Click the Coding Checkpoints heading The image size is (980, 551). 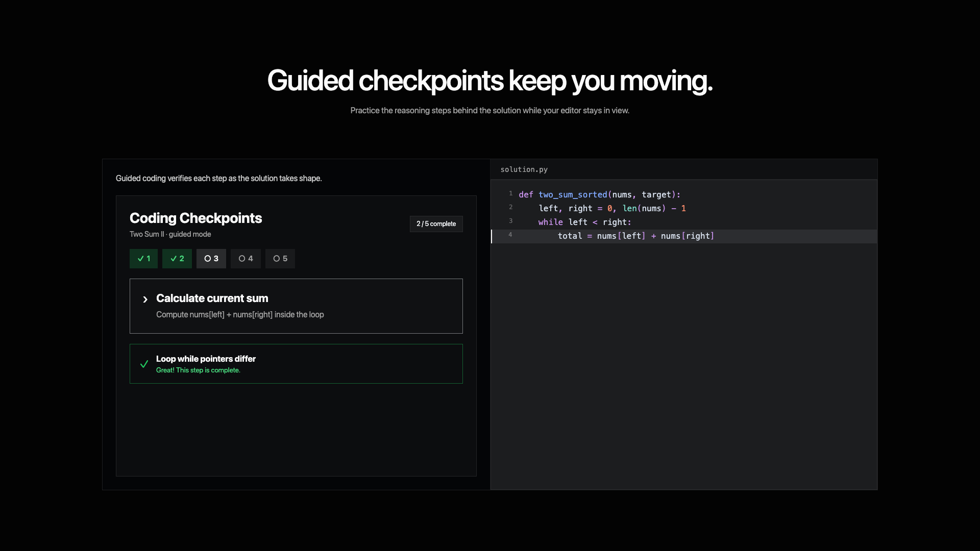click(195, 218)
